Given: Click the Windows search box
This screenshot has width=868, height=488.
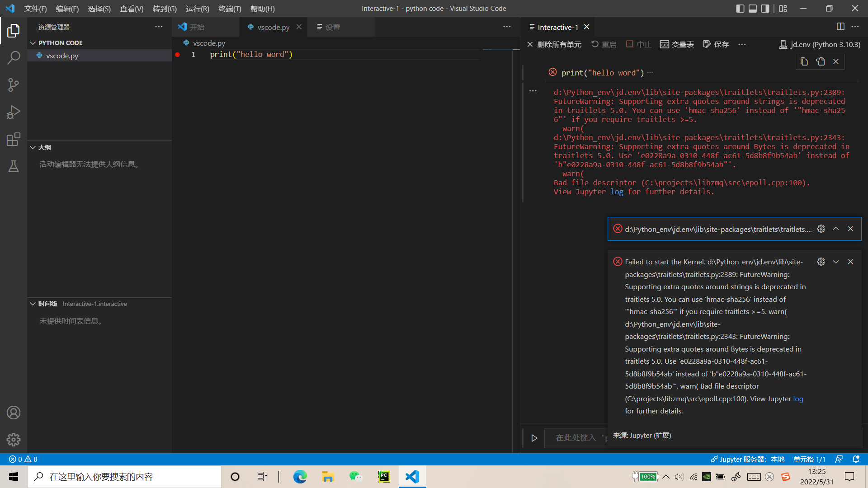Looking at the screenshot, I should (x=124, y=477).
